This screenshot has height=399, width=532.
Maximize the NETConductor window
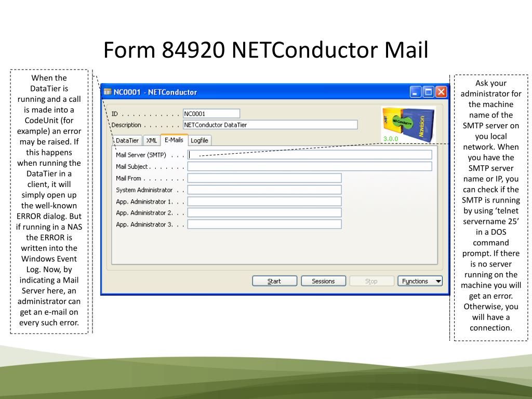click(429, 92)
